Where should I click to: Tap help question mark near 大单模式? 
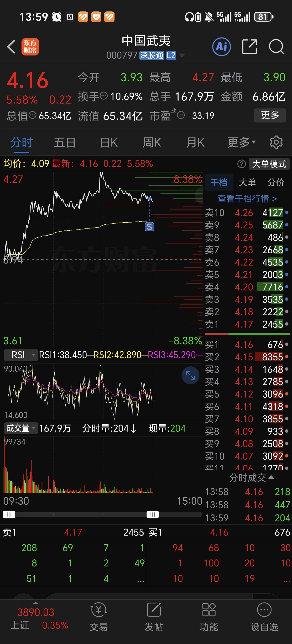pyautogui.click(x=241, y=164)
